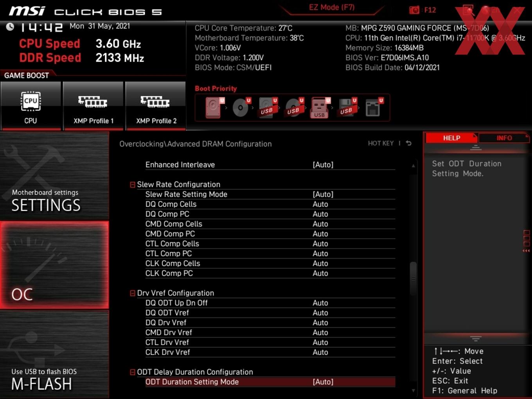Open HOT KEY menu
532x399 pixels.
pos(381,143)
